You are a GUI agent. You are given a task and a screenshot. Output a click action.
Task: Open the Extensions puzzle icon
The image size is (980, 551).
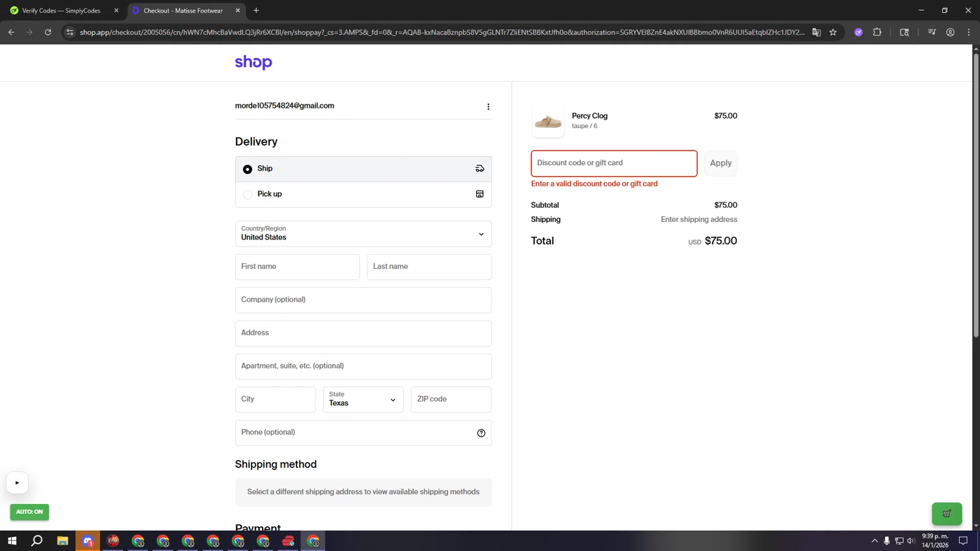tap(877, 32)
